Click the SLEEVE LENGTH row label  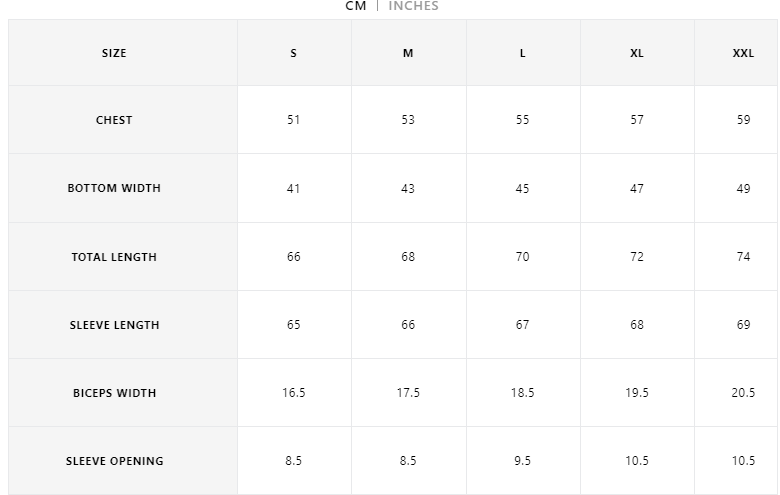click(114, 325)
